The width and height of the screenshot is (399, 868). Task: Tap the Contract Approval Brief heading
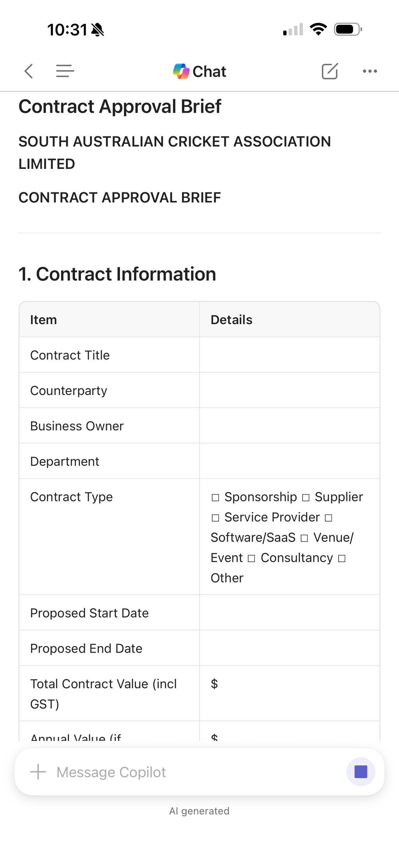(x=120, y=106)
